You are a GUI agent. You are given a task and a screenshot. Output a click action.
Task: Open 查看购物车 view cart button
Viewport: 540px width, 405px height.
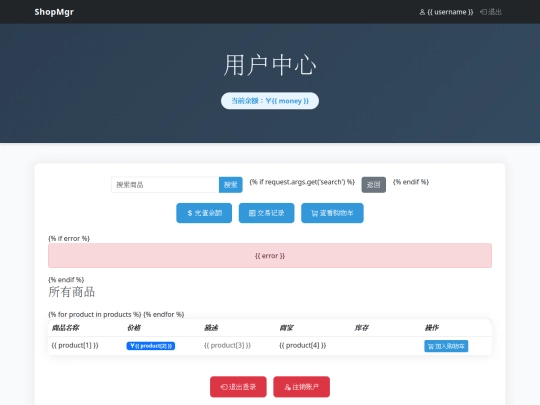(332, 213)
